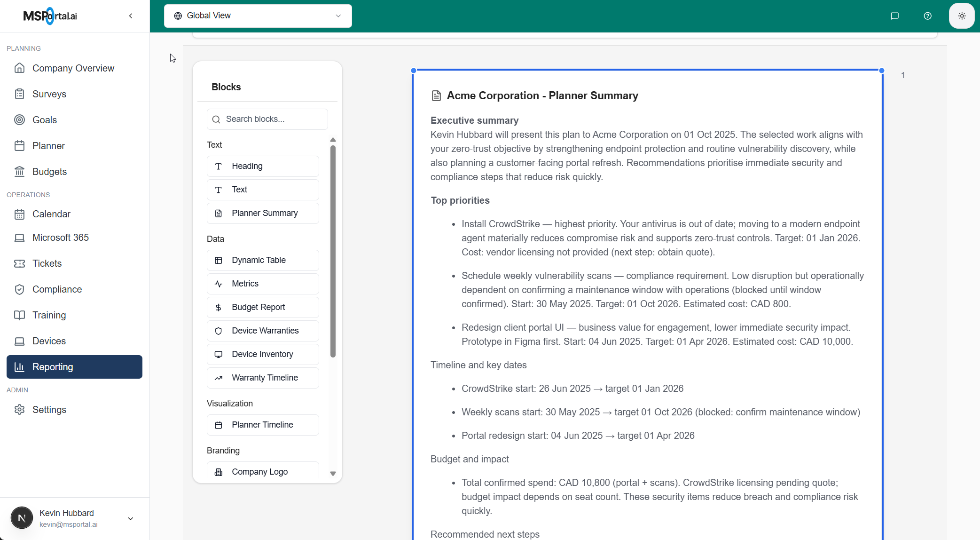Click the Compliance shield icon
The height and width of the screenshot is (540, 980).
[x=19, y=289]
